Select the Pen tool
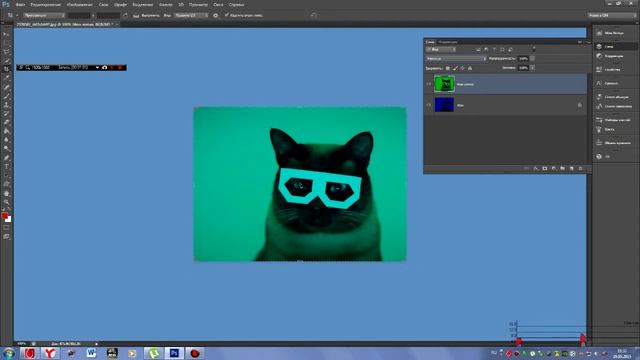The image size is (640, 360). click(x=6, y=158)
